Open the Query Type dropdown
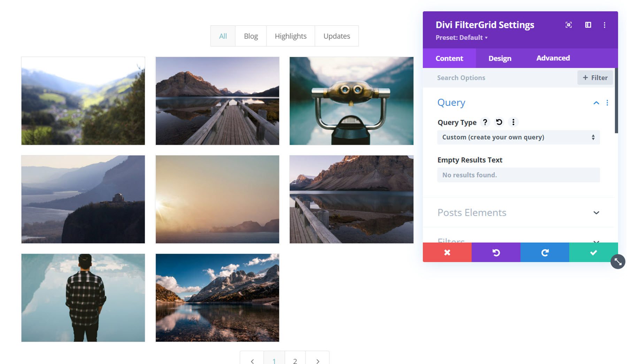The width and height of the screenshot is (627, 364). pos(518,137)
